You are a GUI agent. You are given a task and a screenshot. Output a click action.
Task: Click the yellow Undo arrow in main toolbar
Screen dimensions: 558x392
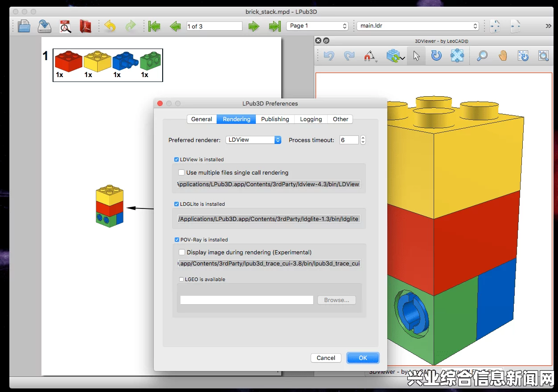click(110, 26)
